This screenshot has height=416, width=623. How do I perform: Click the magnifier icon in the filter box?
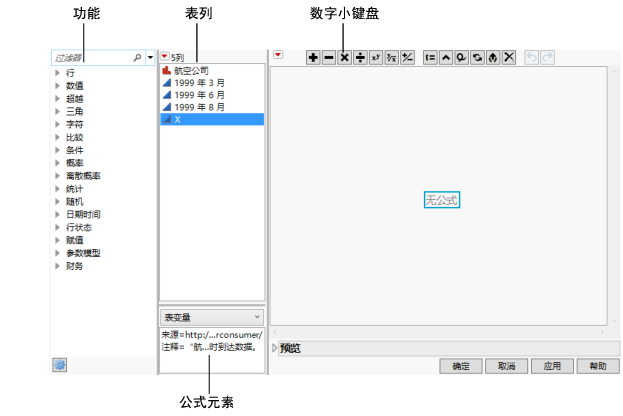pyautogui.click(x=137, y=58)
